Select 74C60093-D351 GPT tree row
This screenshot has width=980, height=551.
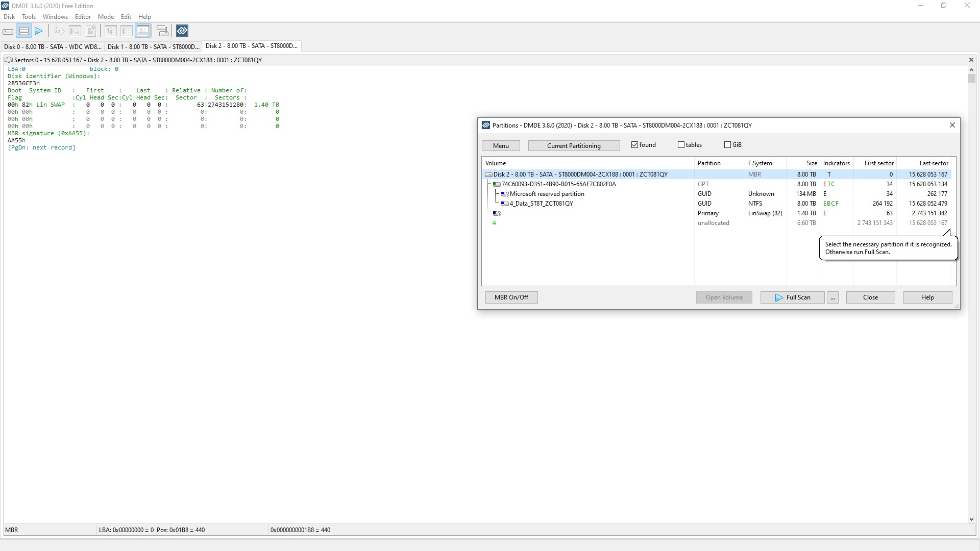tap(717, 184)
